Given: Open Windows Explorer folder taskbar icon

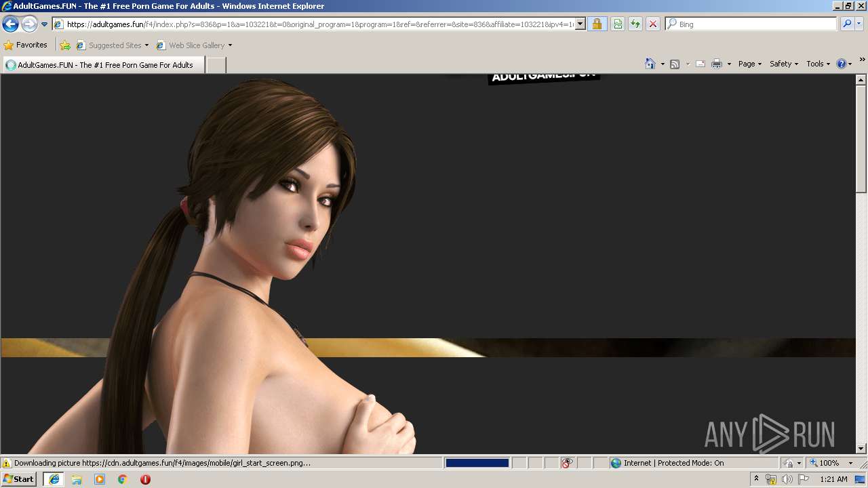Looking at the screenshot, I should coord(77,479).
